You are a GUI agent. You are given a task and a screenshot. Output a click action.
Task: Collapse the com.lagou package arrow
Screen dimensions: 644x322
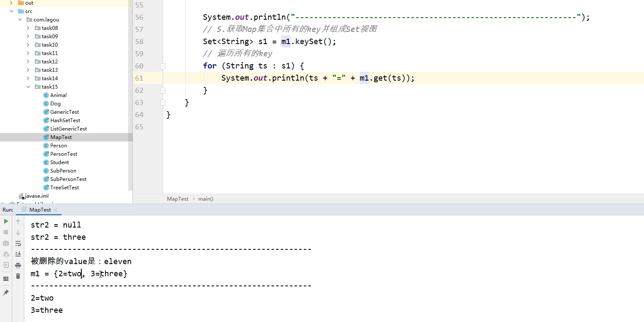click(20, 20)
